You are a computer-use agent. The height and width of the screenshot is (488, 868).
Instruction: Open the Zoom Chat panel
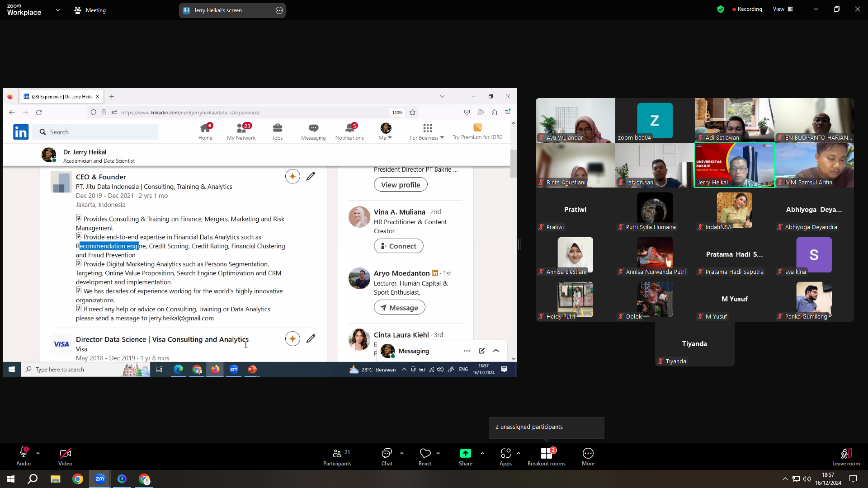[387, 456]
